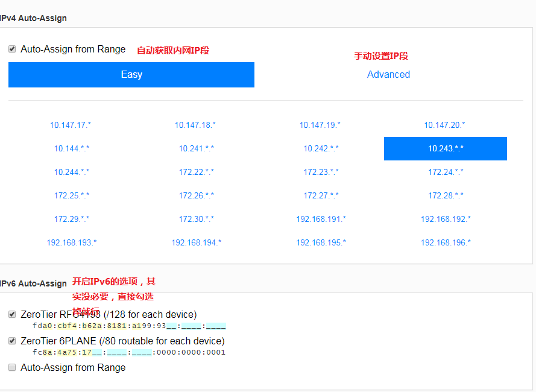Select the 10.147.18.* range
Viewport: 536px width, 392px height.
[x=195, y=125]
